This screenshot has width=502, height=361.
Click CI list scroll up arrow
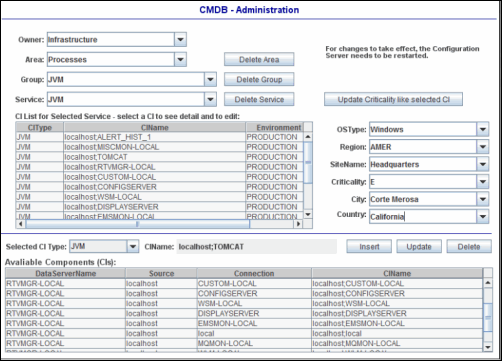(308, 137)
